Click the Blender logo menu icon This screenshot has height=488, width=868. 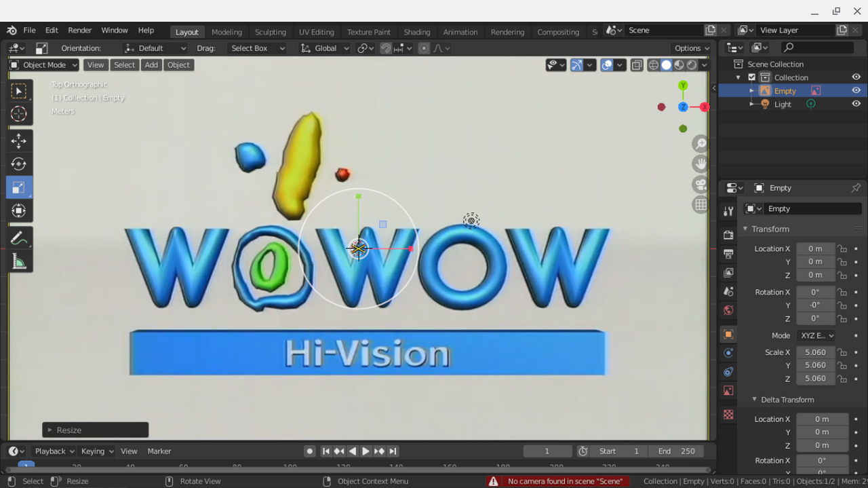12,31
